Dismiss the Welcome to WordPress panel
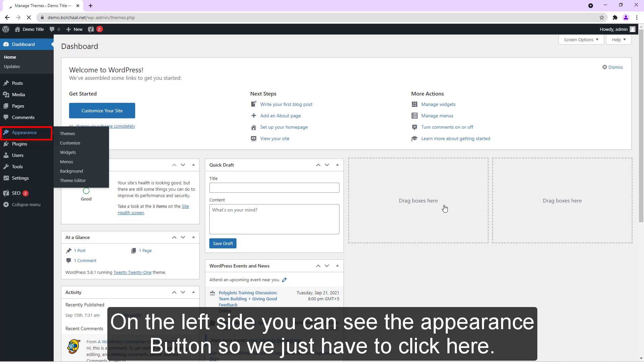 [612, 67]
